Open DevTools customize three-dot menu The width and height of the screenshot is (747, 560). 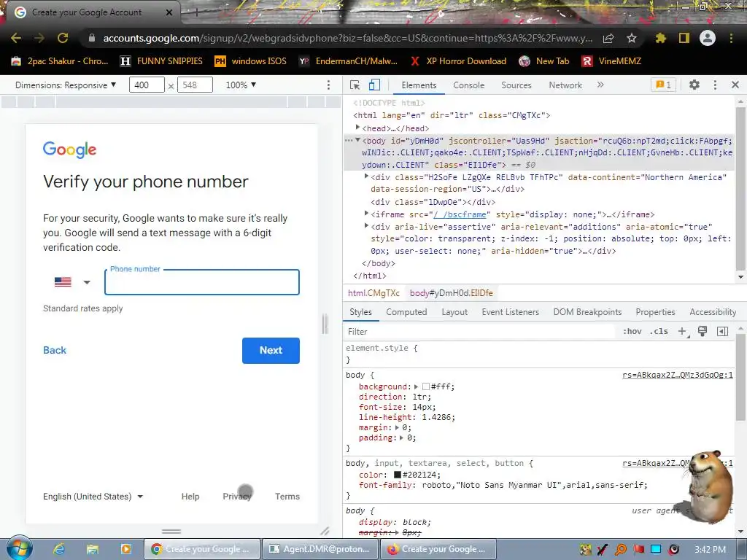click(715, 85)
